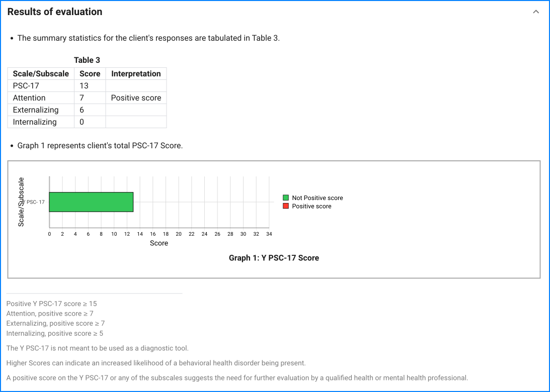Select the Attention row in Table 3
The height and width of the screenshot is (392, 550).
click(x=29, y=98)
